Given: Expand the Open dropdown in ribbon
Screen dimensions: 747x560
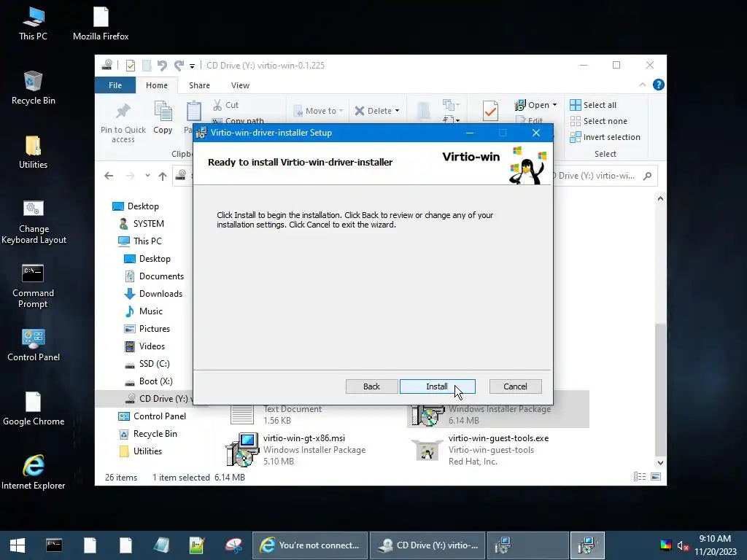Looking at the screenshot, I should tap(554, 105).
